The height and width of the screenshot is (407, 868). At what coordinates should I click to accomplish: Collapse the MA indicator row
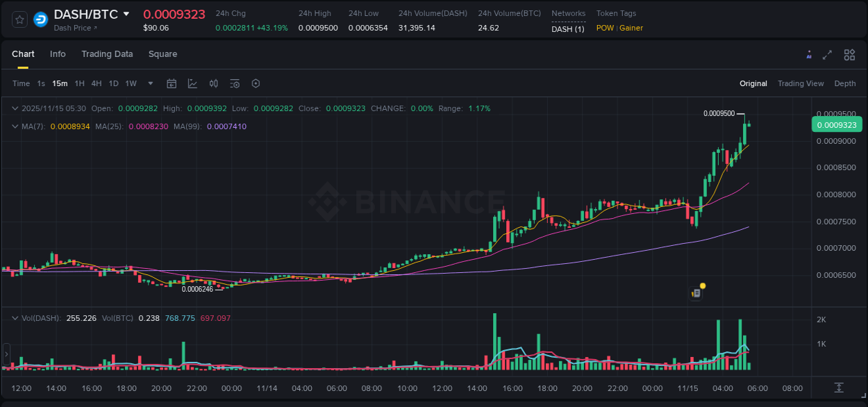[x=15, y=127]
